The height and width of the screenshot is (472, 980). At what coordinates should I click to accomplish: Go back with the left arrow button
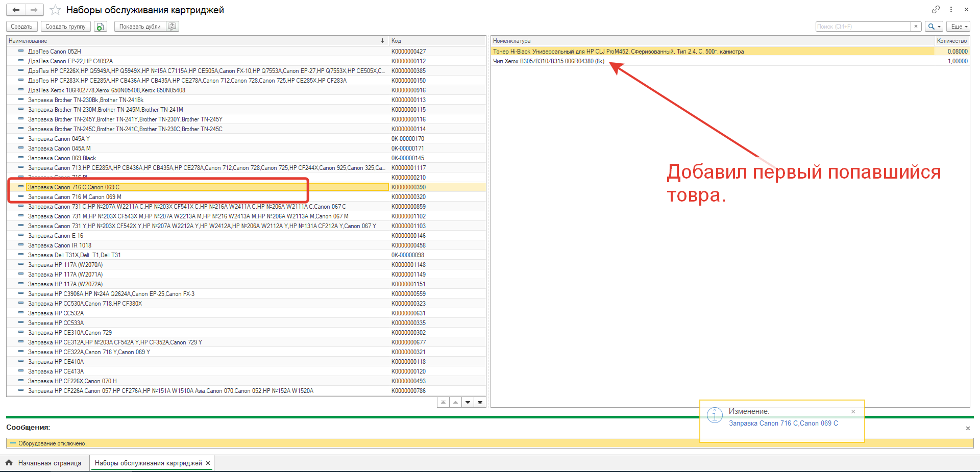click(16, 10)
